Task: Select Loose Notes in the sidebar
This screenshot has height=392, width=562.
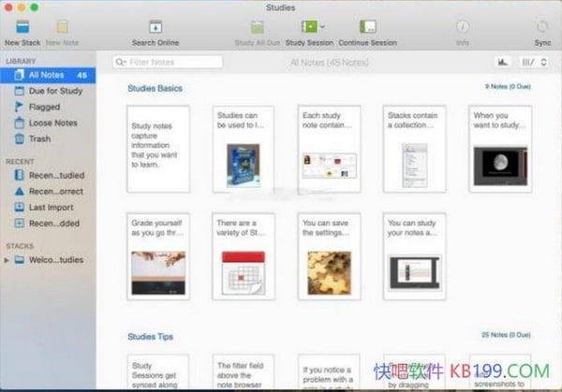Action: (x=52, y=123)
